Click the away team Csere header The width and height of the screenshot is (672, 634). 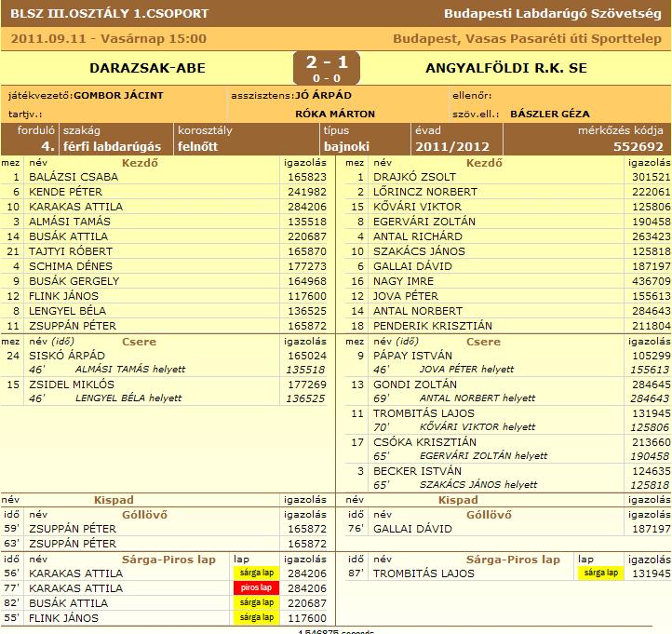coord(483,342)
